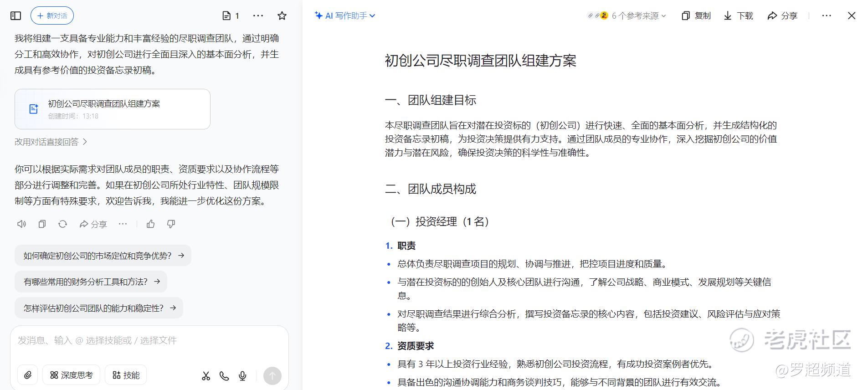This screenshot has height=390, width=868.
Task: Copy the reply with the copy icon
Action: [42, 224]
